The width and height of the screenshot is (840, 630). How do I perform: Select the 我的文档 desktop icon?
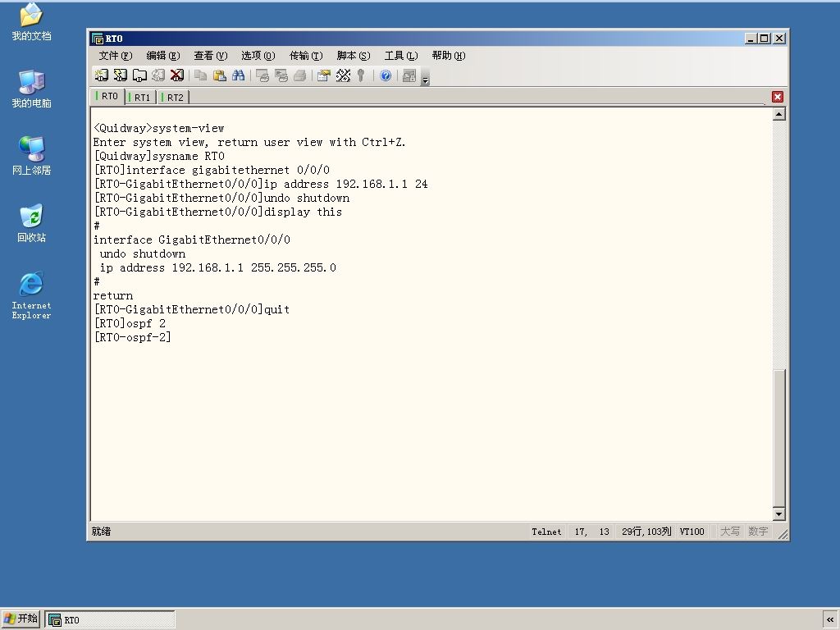pos(31,22)
